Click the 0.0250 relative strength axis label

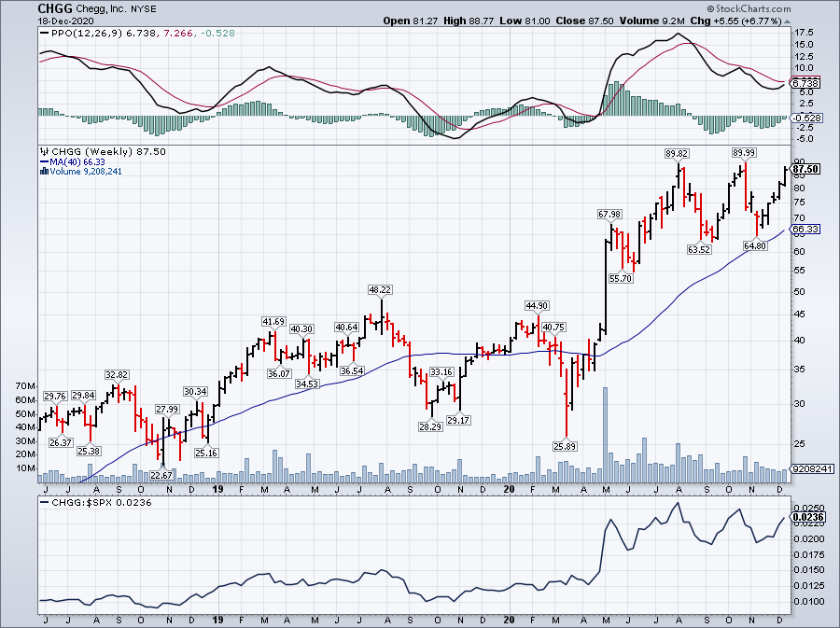click(x=809, y=508)
